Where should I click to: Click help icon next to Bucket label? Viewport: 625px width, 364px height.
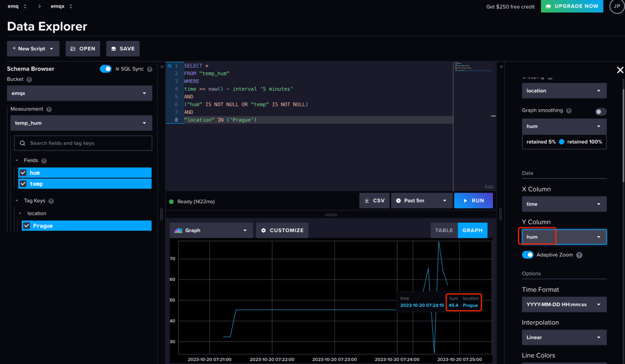point(30,79)
